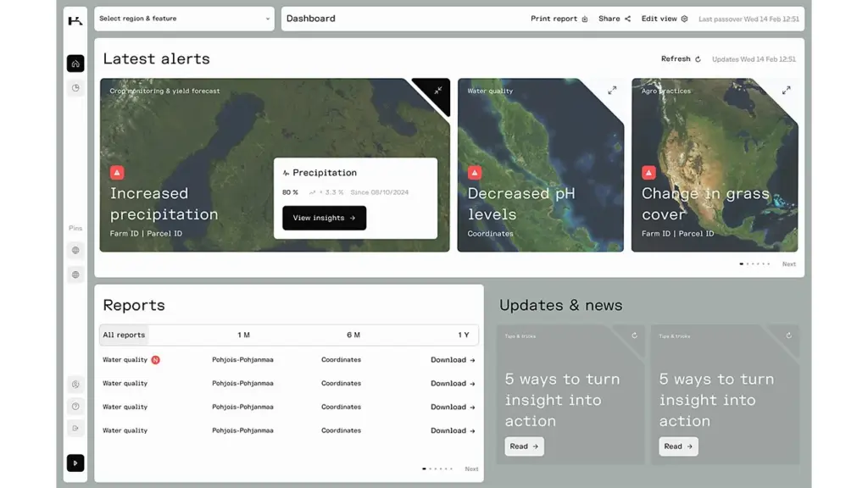This screenshot has width=868, height=488.
Task: Switch to the 1 M reports tab
Action: [x=243, y=335]
